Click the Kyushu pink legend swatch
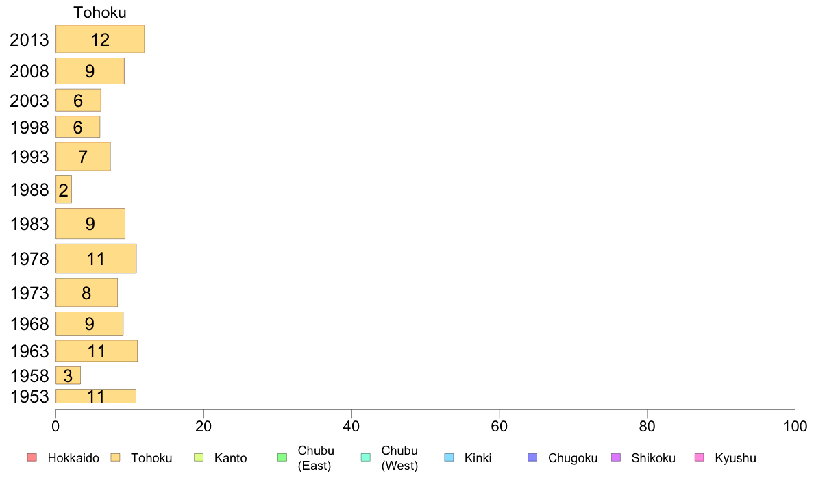 tap(700, 457)
